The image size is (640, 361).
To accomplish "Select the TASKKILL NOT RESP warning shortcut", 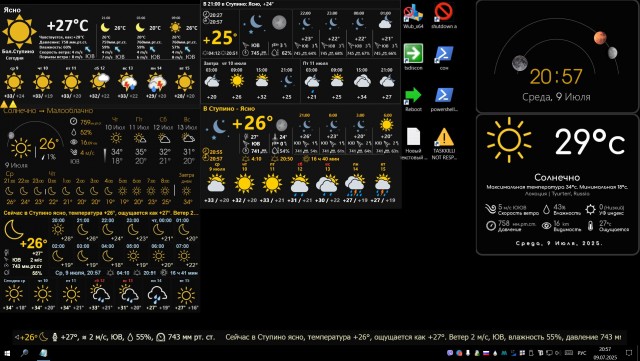I will click(444, 143).
